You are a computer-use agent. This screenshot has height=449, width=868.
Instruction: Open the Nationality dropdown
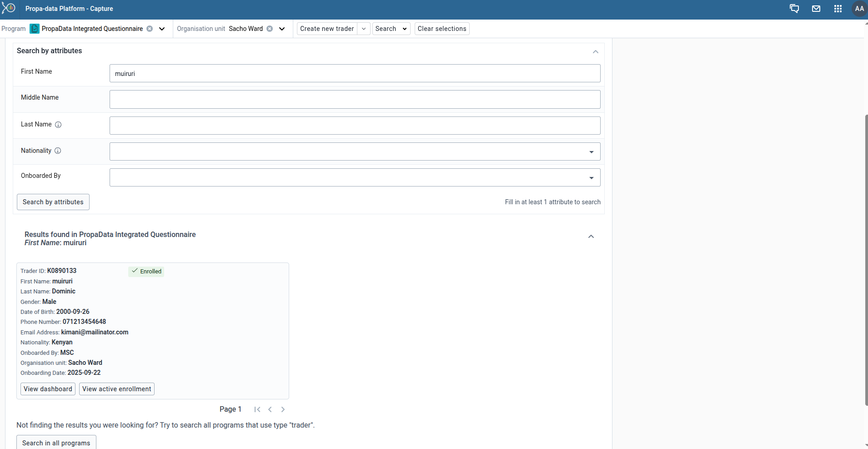[x=355, y=151]
